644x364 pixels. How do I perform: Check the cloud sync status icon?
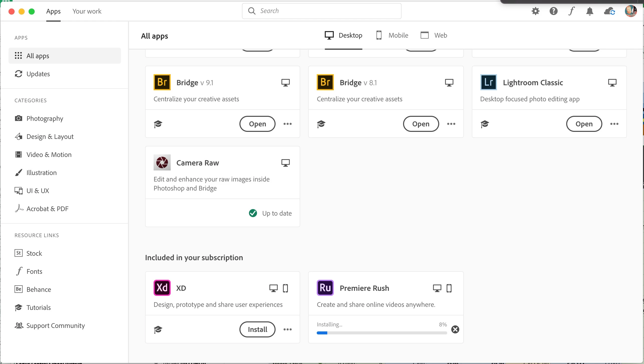pyautogui.click(x=609, y=11)
